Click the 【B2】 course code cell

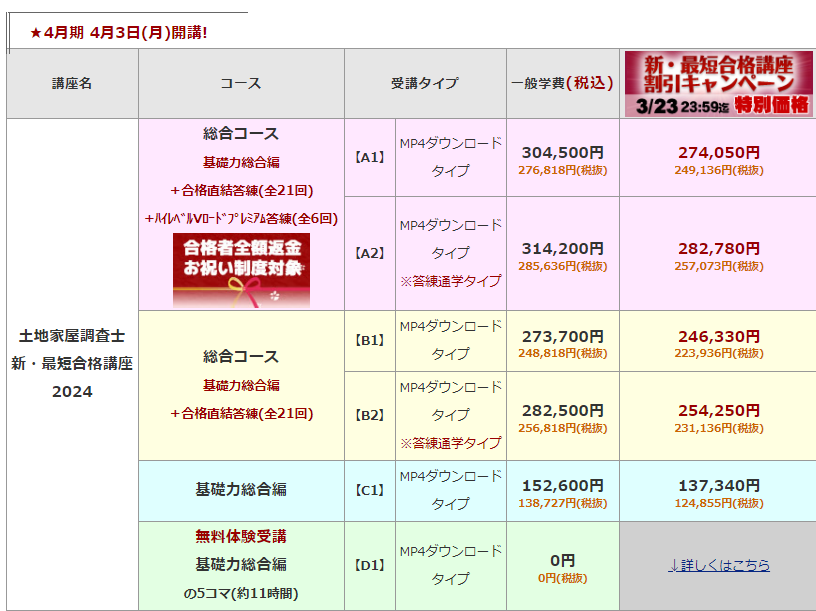(x=369, y=416)
